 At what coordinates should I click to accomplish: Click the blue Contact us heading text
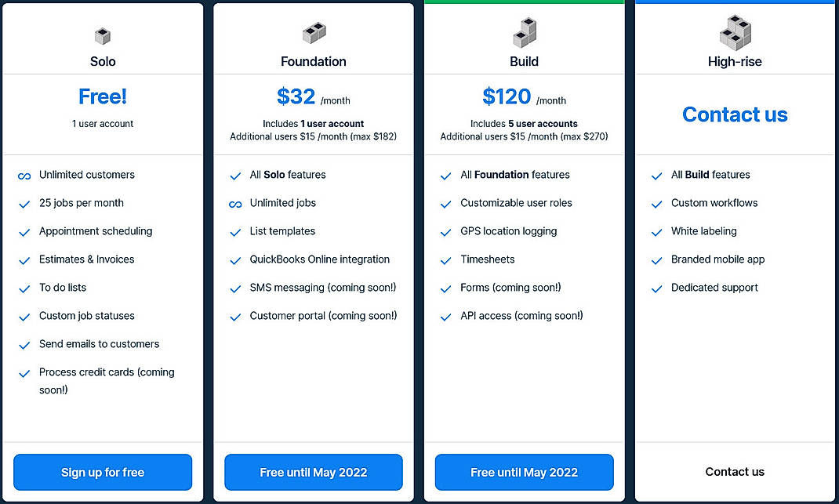pyautogui.click(x=734, y=114)
